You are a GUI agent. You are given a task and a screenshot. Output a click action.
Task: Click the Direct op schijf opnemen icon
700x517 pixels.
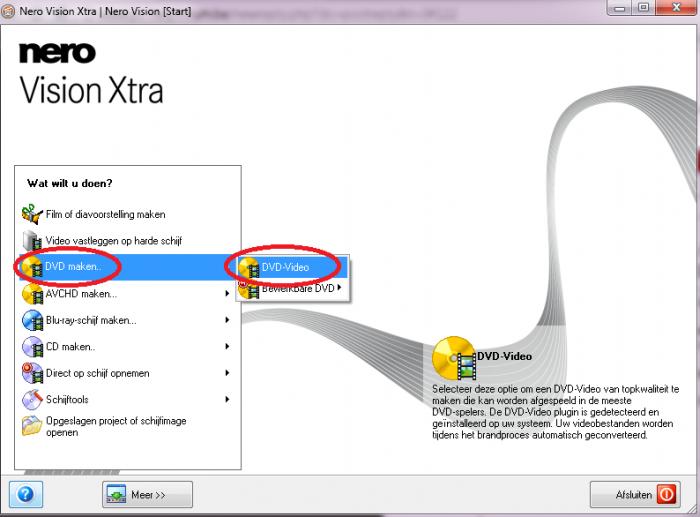(x=32, y=373)
